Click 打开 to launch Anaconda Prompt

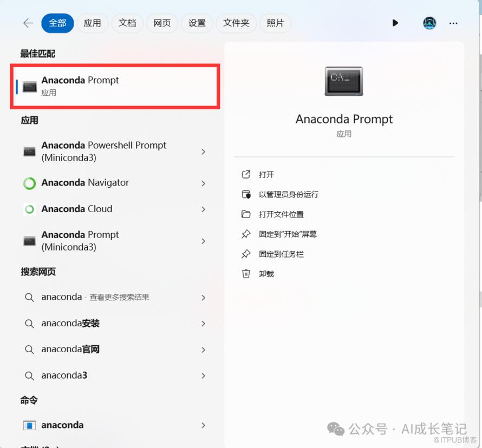pos(266,175)
